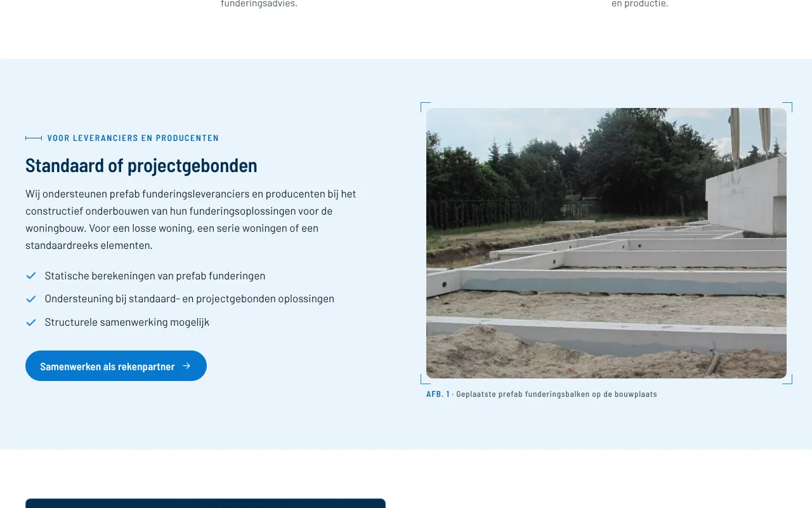The image size is (812, 508).
Task: Click the text 'funderingsadvies.' at the top
Action: (x=259, y=4)
